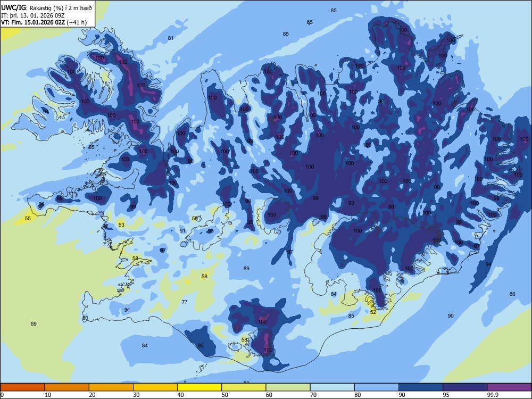
Task: Select the 20–30 light orange legend color
Action: coord(111,387)
